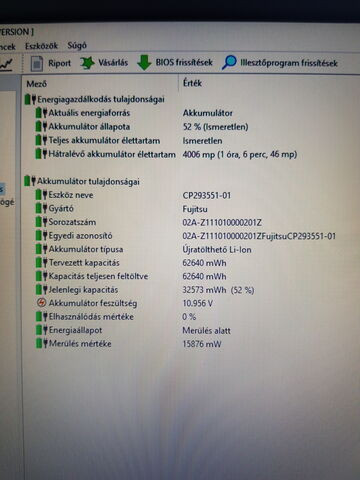The width and height of the screenshot is (360, 480).
Task: Select the Egyedi azonosító row
Action: [186, 236]
